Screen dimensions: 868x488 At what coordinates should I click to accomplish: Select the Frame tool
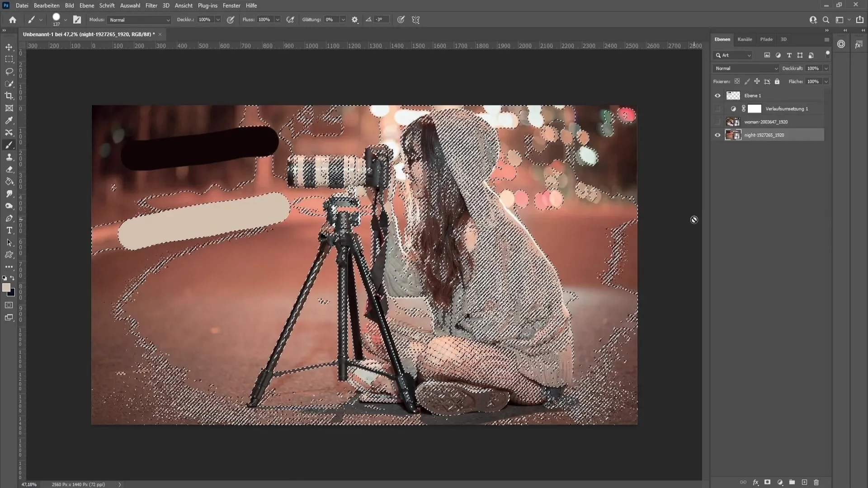pos(9,108)
